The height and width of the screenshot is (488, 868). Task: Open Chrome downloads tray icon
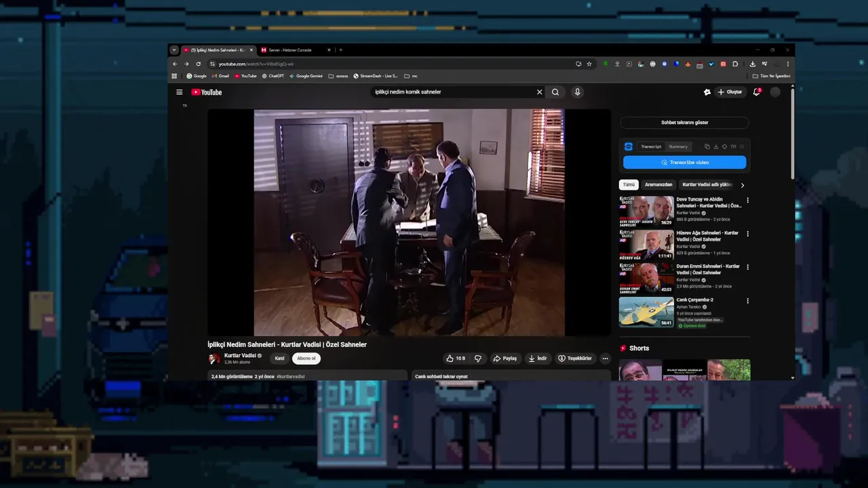(753, 64)
